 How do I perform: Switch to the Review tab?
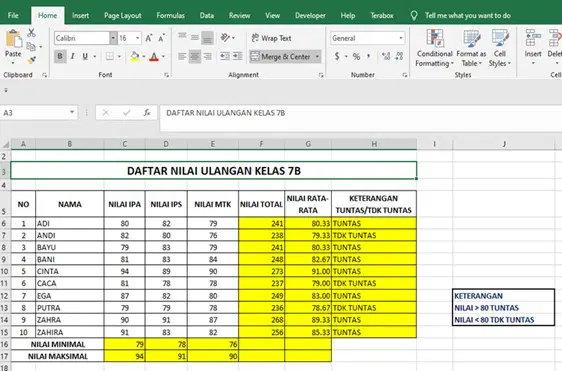click(x=239, y=15)
